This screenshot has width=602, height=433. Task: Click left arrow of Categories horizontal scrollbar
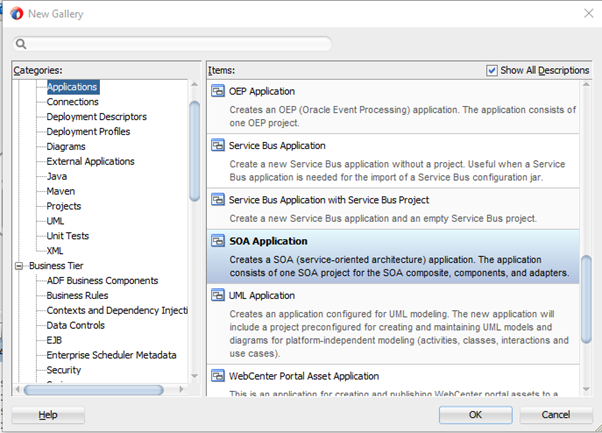point(17,390)
